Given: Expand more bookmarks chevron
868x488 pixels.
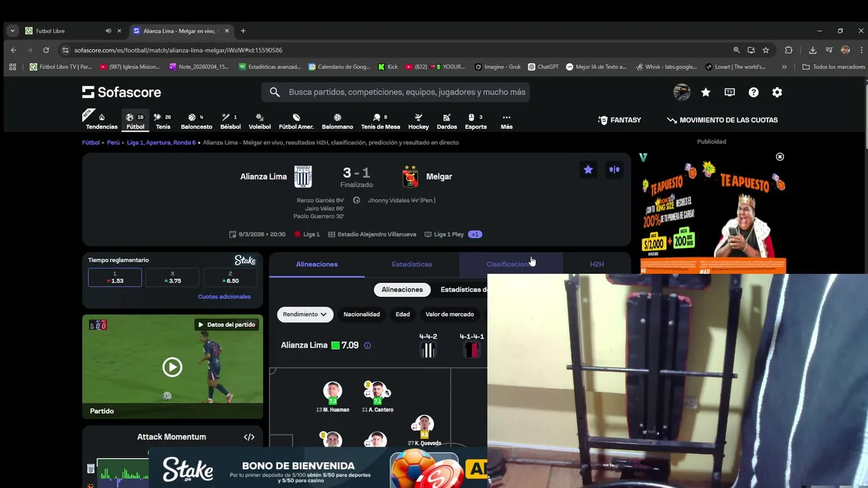Looking at the screenshot, I should [x=784, y=67].
